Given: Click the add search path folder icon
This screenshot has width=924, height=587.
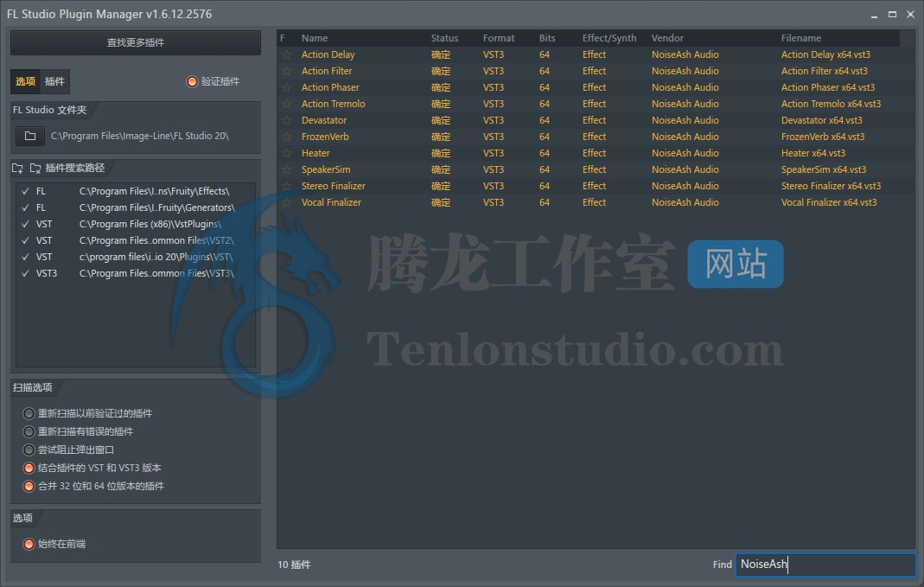Looking at the screenshot, I should click(x=17, y=168).
